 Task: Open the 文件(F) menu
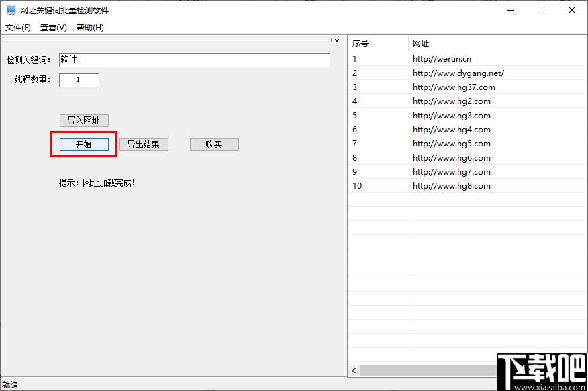[x=18, y=28]
